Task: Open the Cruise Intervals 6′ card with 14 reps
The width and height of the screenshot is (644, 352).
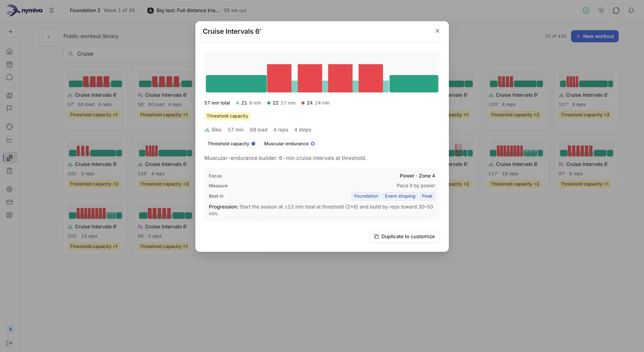Action: pyautogui.click(x=95, y=226)
